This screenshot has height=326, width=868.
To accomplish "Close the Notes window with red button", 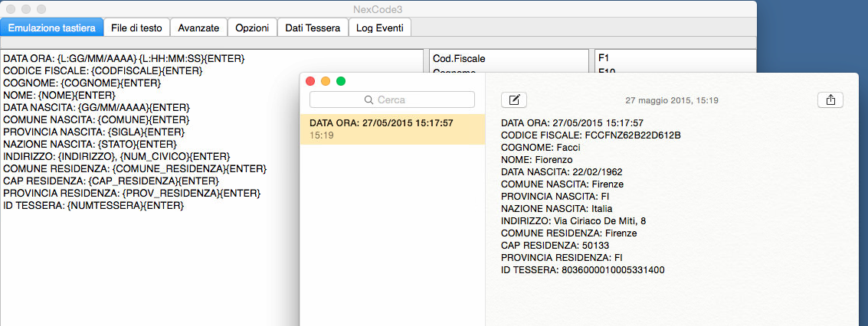I will pyautogui.click(x=310, y=81).
